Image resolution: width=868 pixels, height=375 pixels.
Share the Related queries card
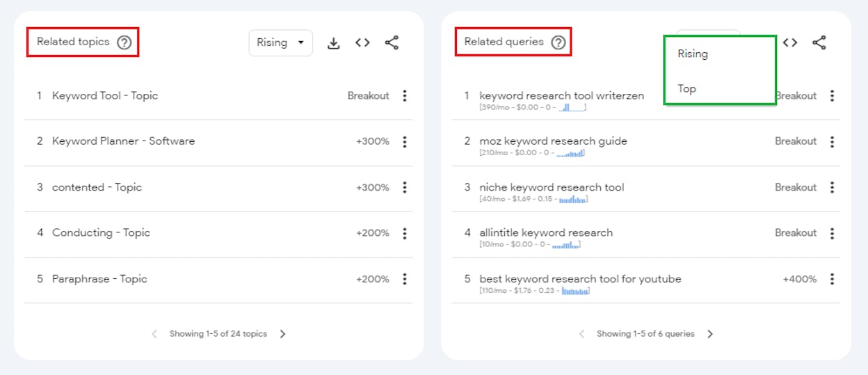point(819,42)
